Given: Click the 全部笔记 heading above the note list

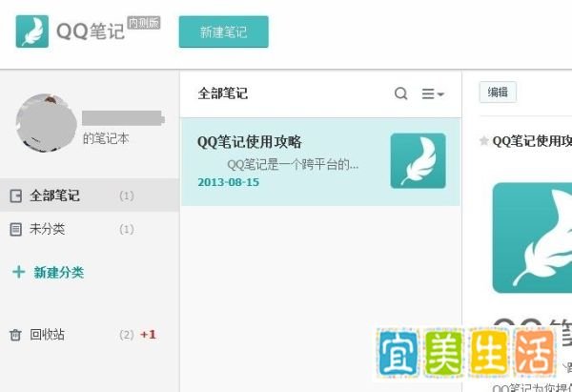Looking at the screenshot, I should [223, 93].
